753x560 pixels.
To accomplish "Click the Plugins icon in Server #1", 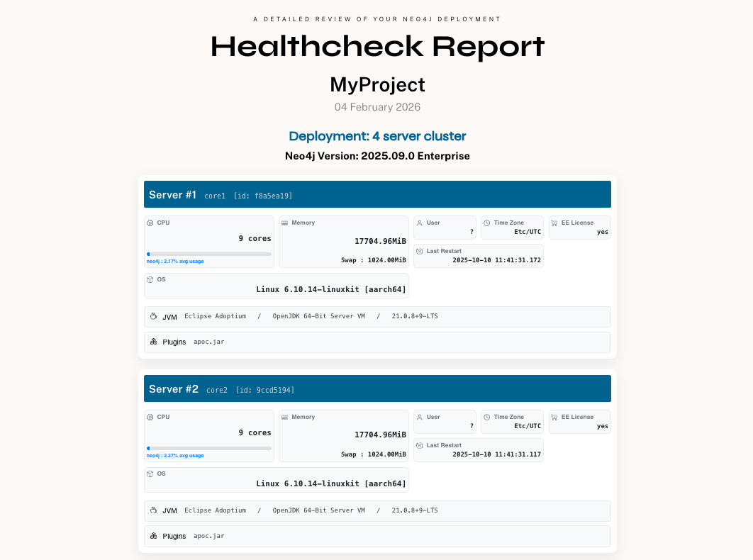I will [x=153, y=342].
